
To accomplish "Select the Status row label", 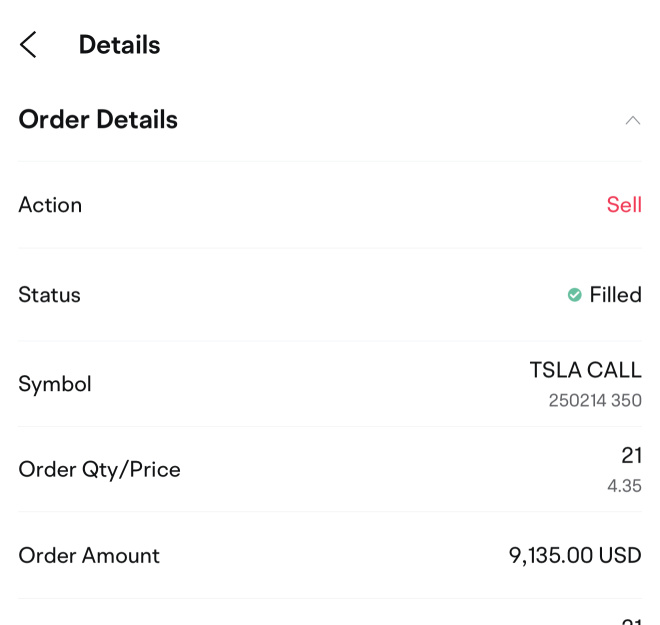I will tap(49, 295).
